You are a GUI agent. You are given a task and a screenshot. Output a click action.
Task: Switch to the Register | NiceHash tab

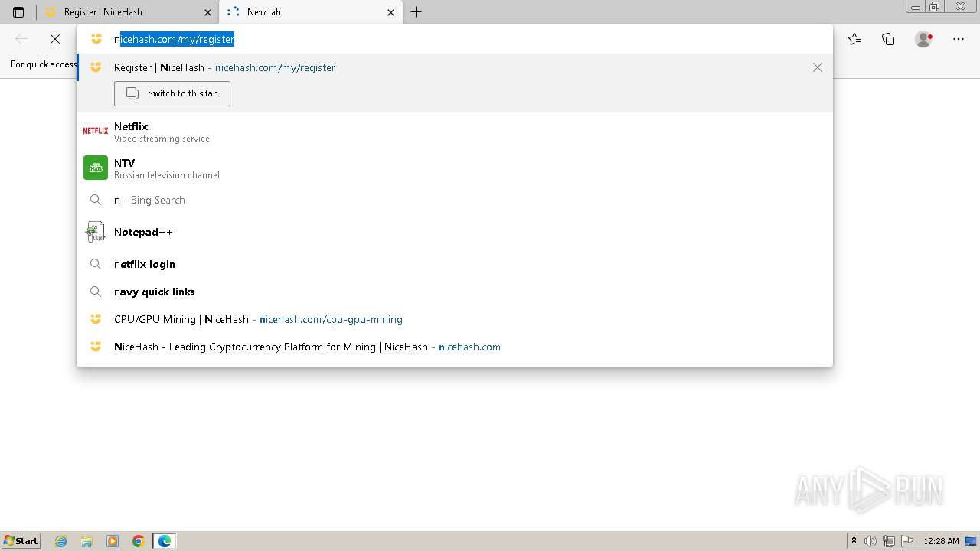point(128,12)
